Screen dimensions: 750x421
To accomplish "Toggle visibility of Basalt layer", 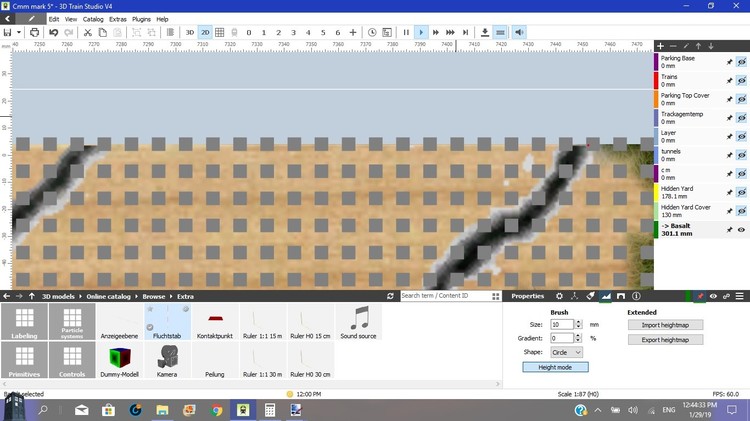I will [741, 230].
